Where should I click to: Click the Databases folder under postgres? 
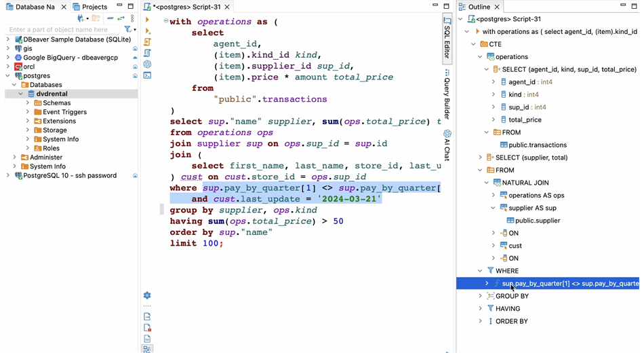click(45, 84)
